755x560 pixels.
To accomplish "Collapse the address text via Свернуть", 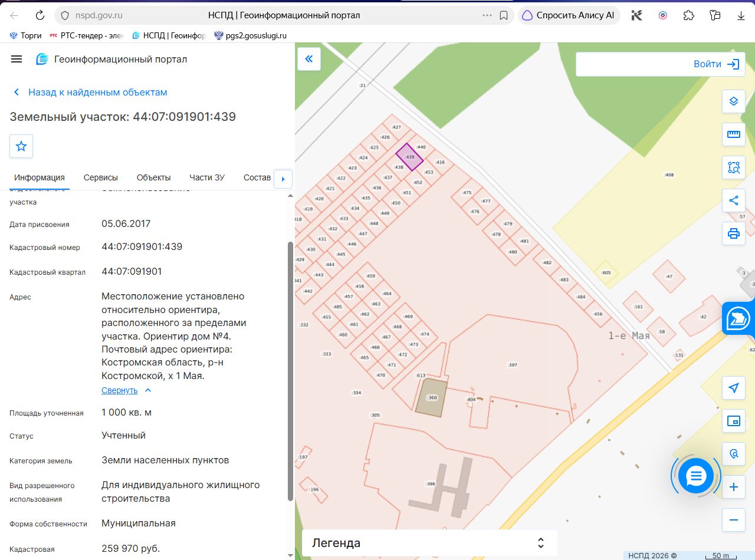I will pos(126,390).
